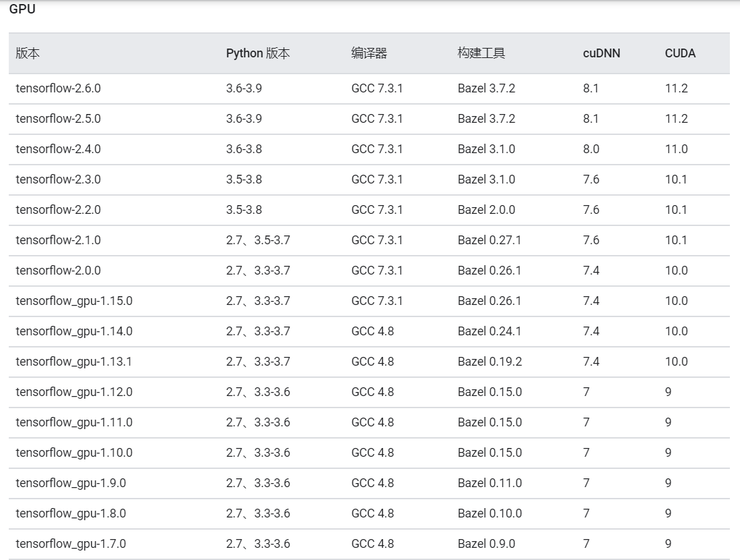This screenshot has height=560, width=740.
Task: Select the tensorflow-2.5.0 version cell
Action: click(x=58, y=119)
